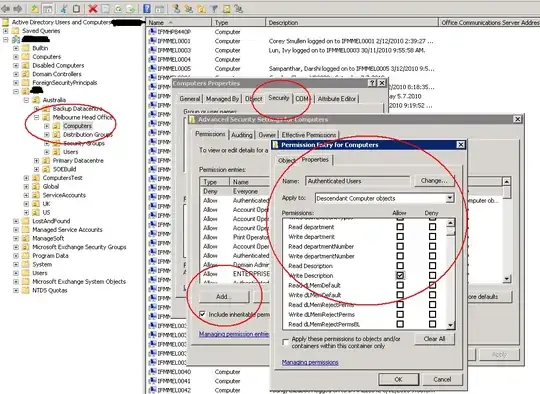The height and width of the screenshot is (394, 540).
Task: Check Allow for Write dLMemRejectPerms
Action: (x=400, y=314)
